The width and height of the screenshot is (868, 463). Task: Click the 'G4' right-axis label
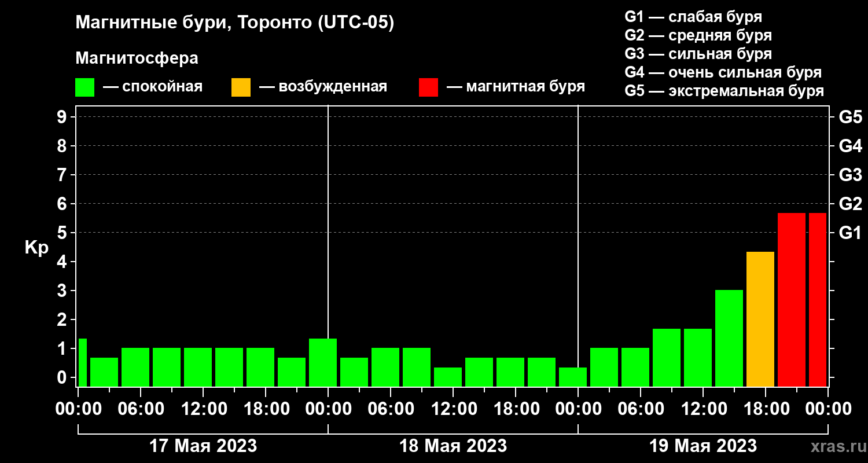pos(851,146)
